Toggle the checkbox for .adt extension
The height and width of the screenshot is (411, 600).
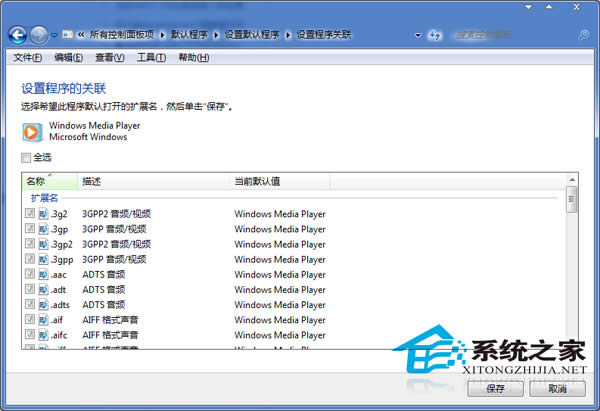tap(30, 290)
